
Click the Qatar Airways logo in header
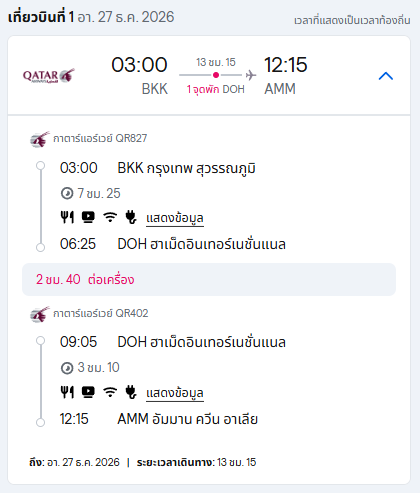pos(49,76)
